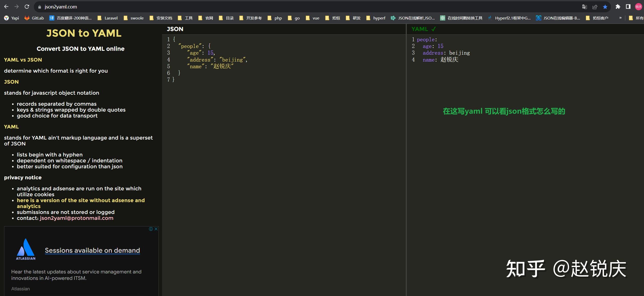This screenshot has width=644, height=296.
Task: Toggle the browser side panel icon
Action: tap(628, 7)
